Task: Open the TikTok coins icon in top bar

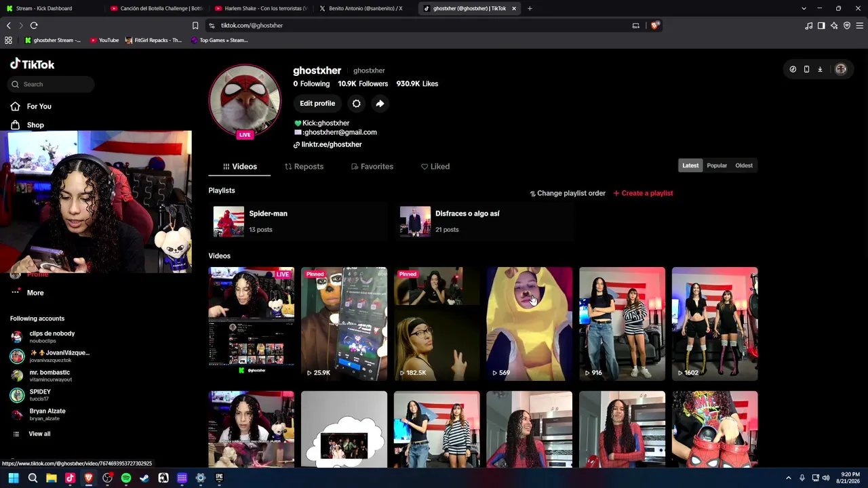Action: coord(793,69)
